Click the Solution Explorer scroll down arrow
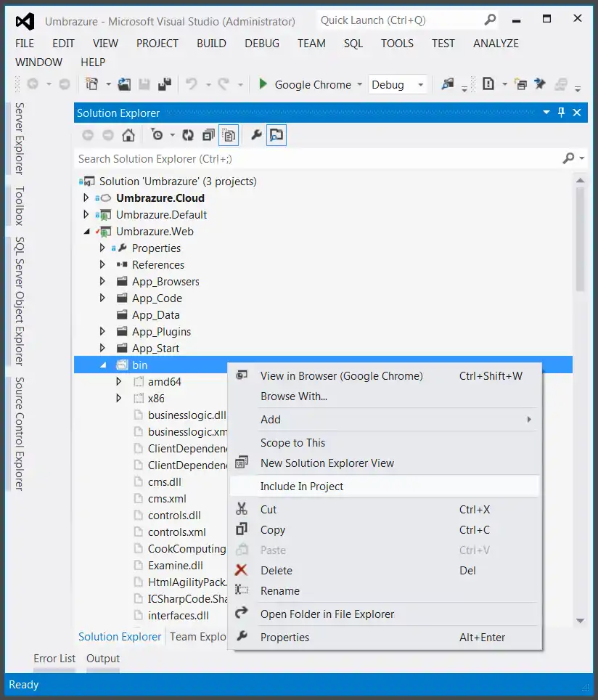 (580, 621)
